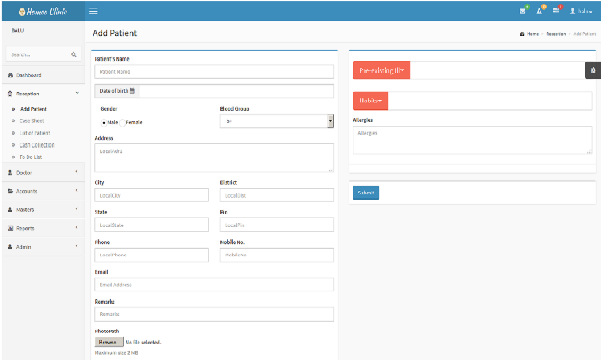Viewport: 601px width, 364px height.
Task: Click the Browse file button
Action: 109,342
